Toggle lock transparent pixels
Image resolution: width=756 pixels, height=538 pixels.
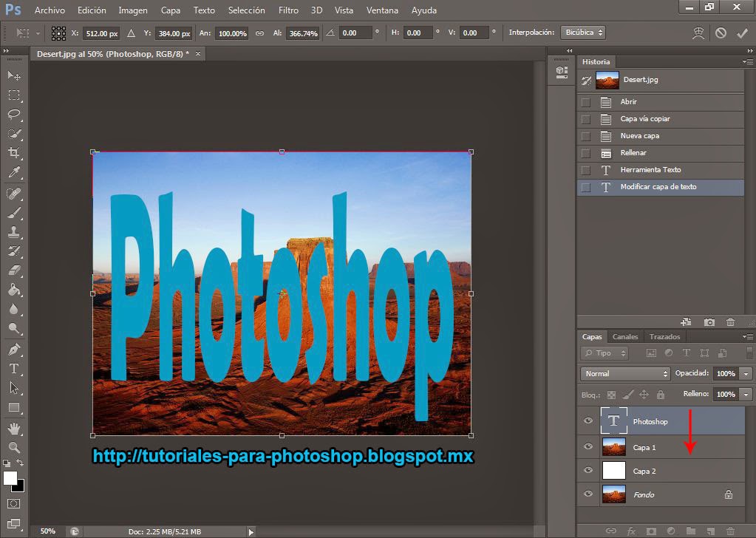tap(611, 395)
